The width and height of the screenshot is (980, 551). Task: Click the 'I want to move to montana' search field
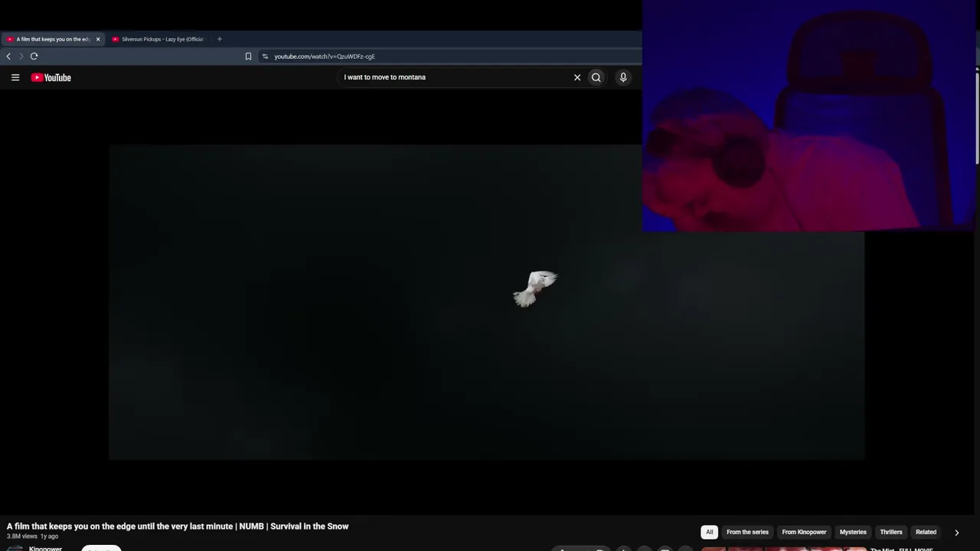click(456, 77)
